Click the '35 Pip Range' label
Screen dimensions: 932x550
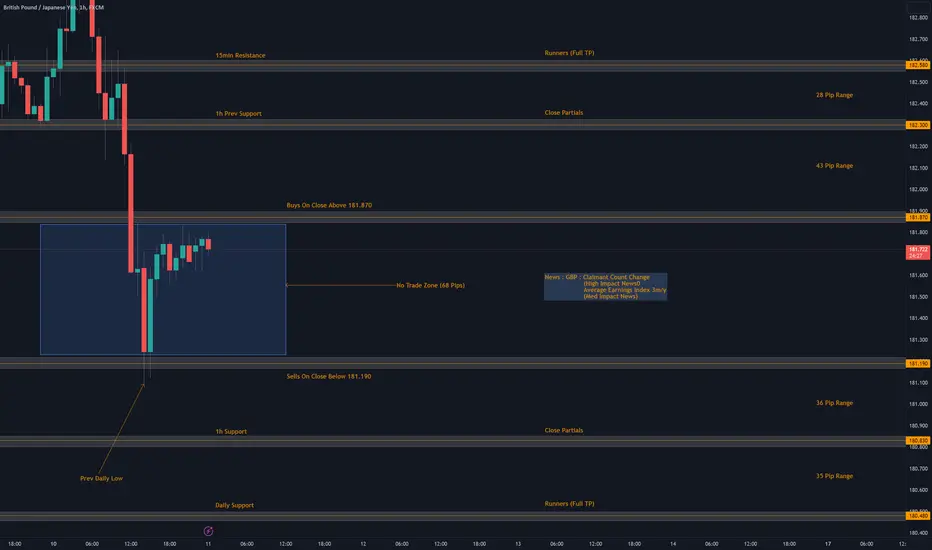834,476
